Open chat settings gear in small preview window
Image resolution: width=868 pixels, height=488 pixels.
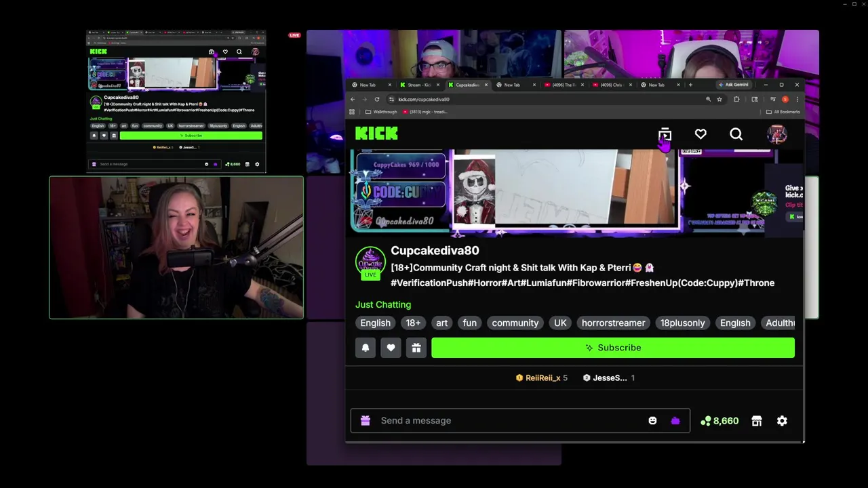click(257, 164)
